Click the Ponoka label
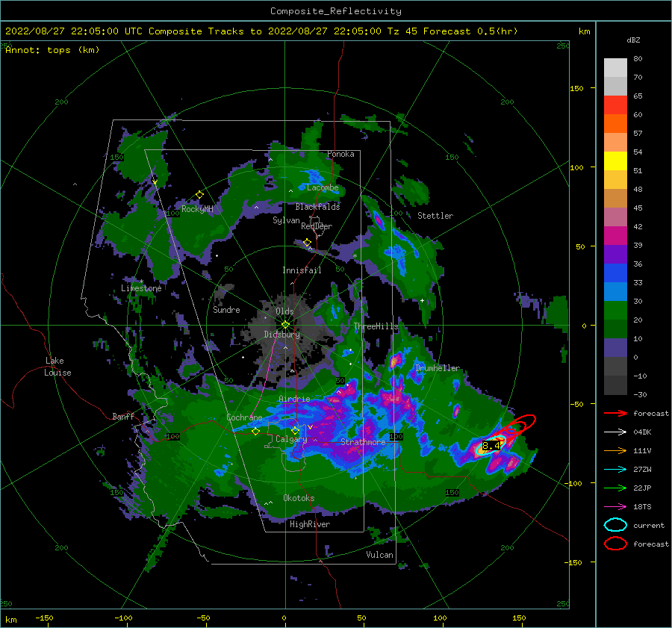The image size is (672, 628). pyautogui.click(x=340, y=155)
